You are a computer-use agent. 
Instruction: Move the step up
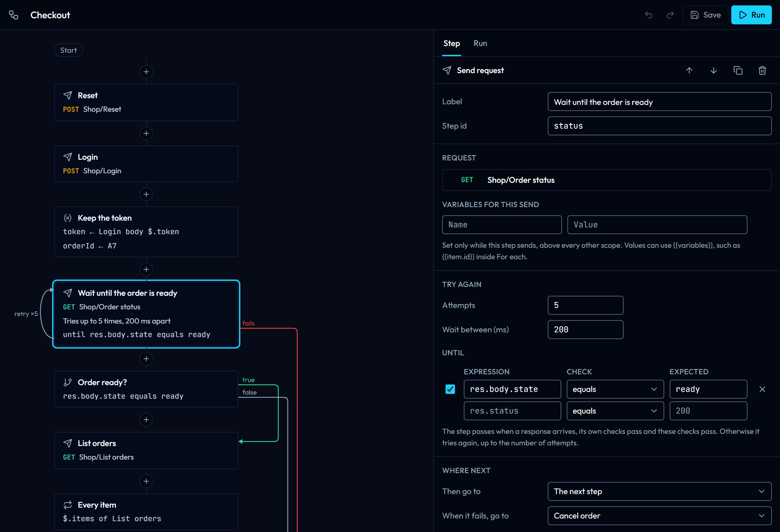click(x=689, y=70)
